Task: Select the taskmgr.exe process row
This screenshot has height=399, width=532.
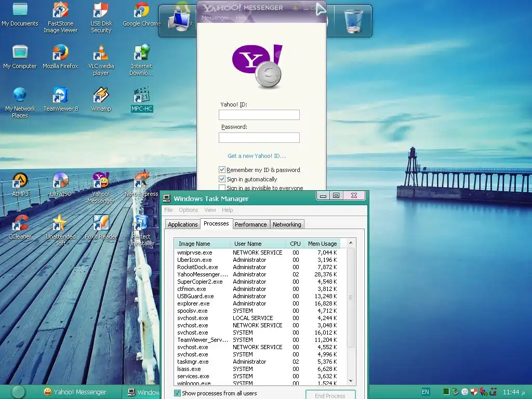Action: (x=258, y=362)
